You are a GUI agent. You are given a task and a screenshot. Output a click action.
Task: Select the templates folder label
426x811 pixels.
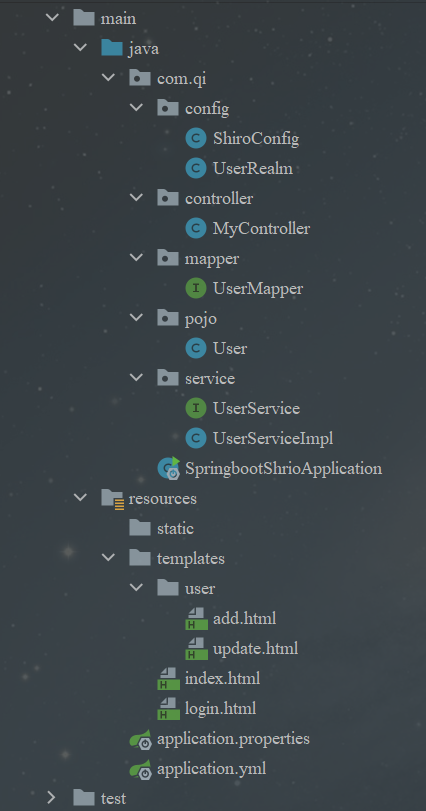click(191, 559)
